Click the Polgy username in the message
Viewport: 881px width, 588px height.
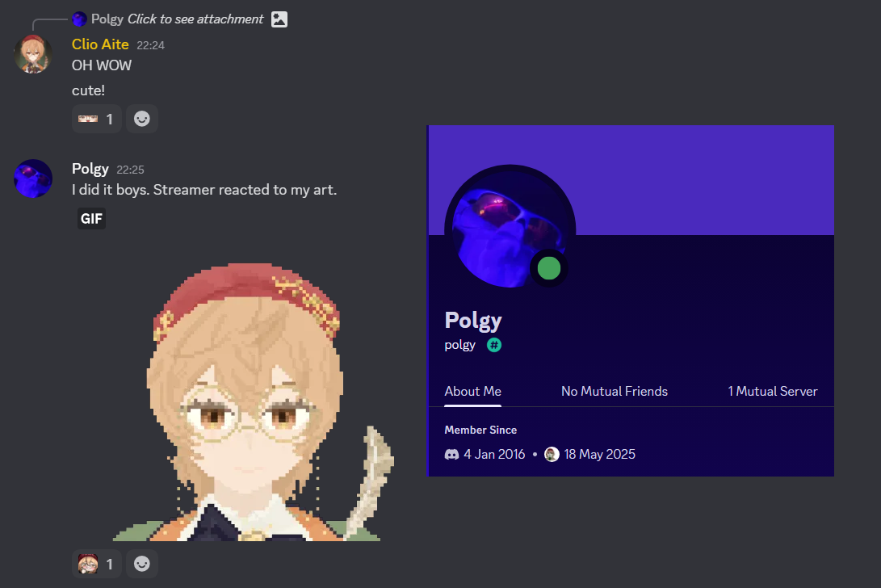[x=90, y=169]
